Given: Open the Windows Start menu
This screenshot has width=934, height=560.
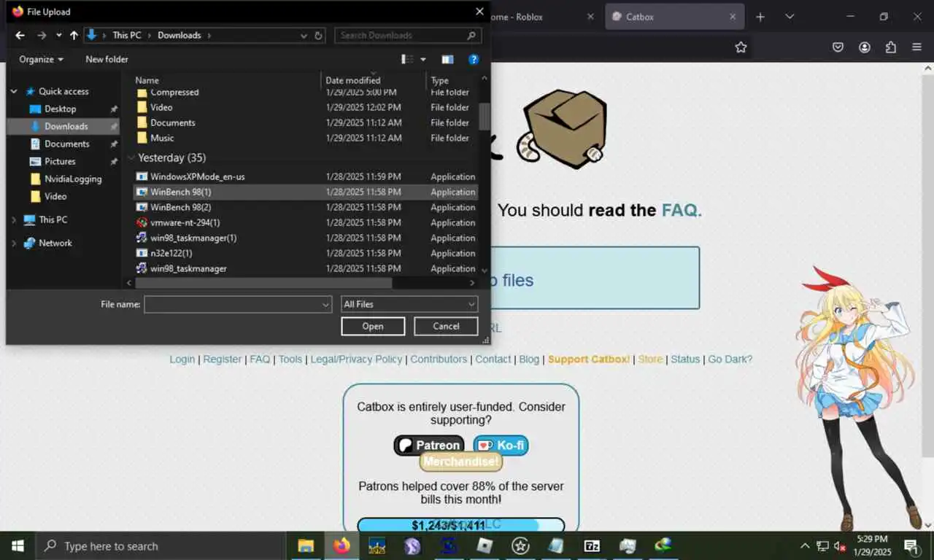Looking at the screenshot, I should 18,545.
